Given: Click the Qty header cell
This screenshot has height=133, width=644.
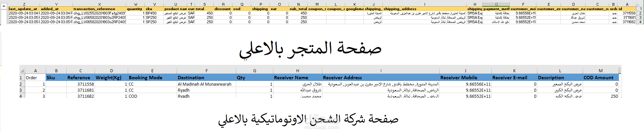Looking at the screenshot, I should 255,78.
